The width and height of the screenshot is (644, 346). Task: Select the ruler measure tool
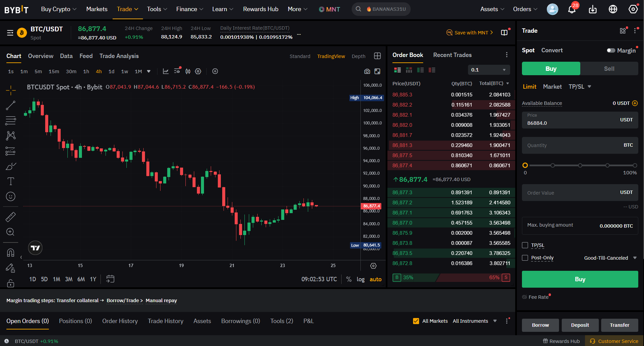click(10, 217)
